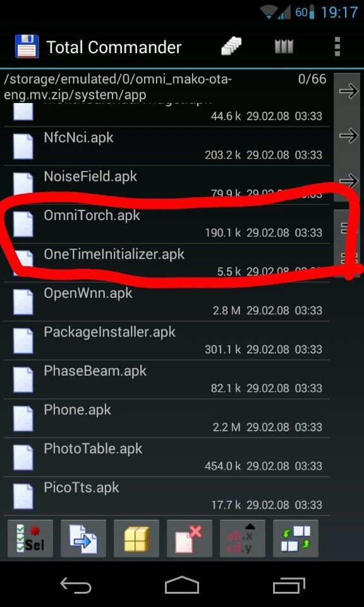Viewport: 364px width, 607px height.
Task: Open the bookmarks icon in title bar
Action: pyautogui.click(x=284, y=47)
